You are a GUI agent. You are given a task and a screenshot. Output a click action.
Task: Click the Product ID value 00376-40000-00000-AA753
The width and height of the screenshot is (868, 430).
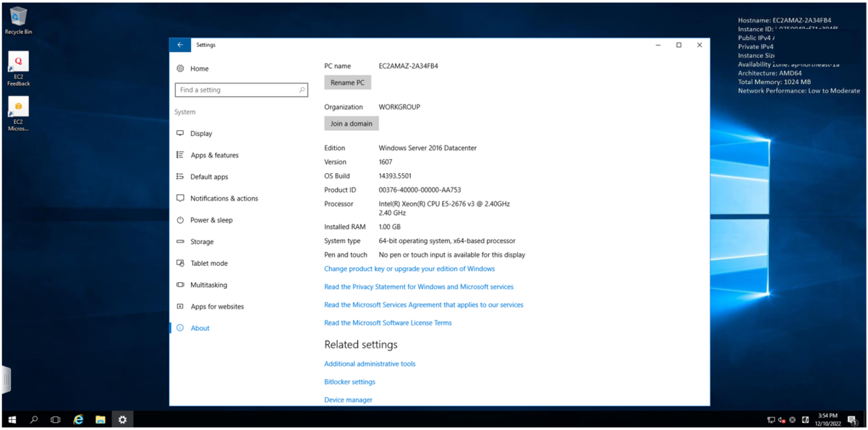coord(420,190)
